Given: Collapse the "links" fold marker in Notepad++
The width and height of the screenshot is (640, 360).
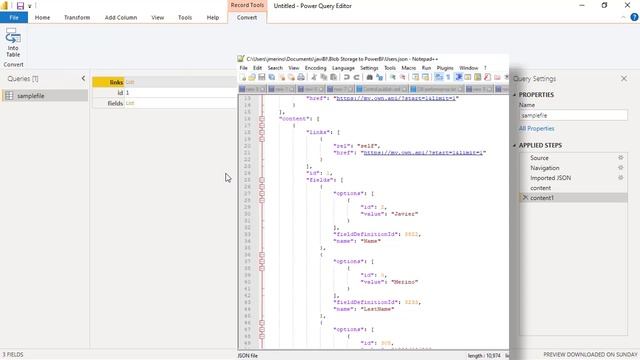Looking at the screenshot, I should click(x=262, y=132).
